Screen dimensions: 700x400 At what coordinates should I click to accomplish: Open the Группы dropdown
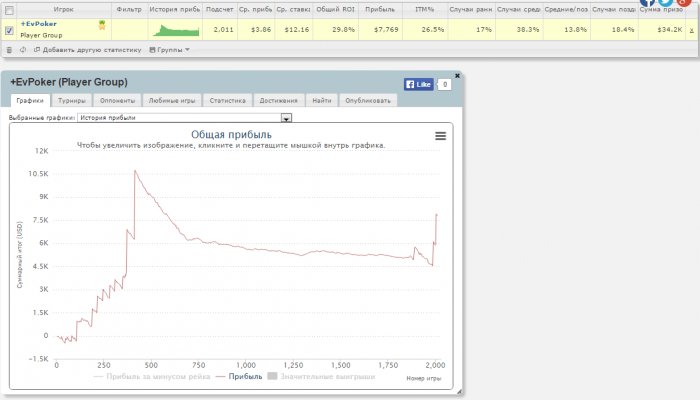170,50
